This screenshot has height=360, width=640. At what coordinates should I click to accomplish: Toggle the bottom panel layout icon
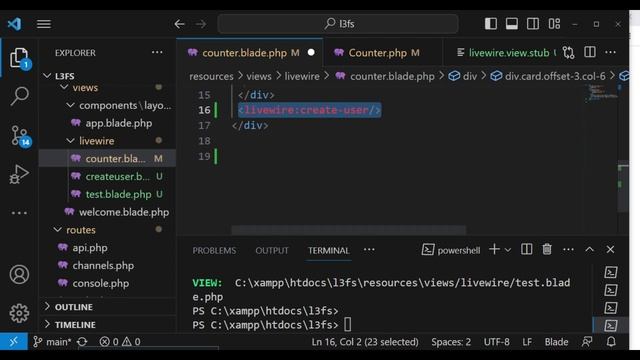(512, 24)
